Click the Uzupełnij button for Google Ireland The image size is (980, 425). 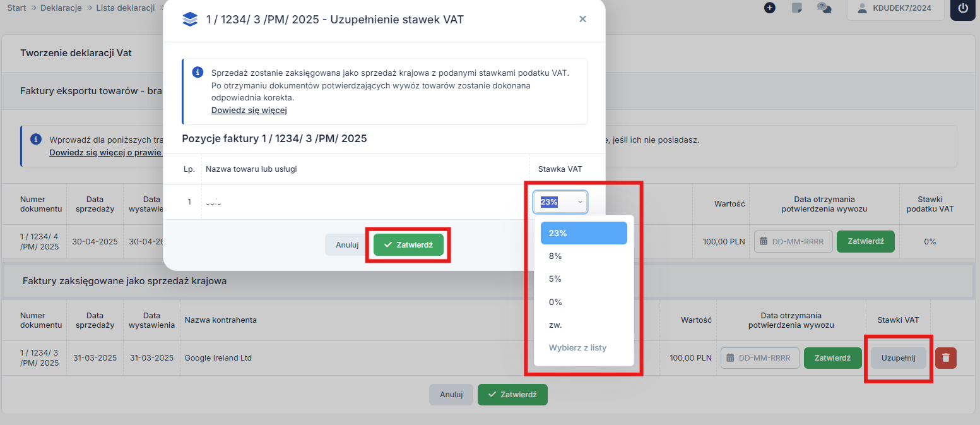898,358
